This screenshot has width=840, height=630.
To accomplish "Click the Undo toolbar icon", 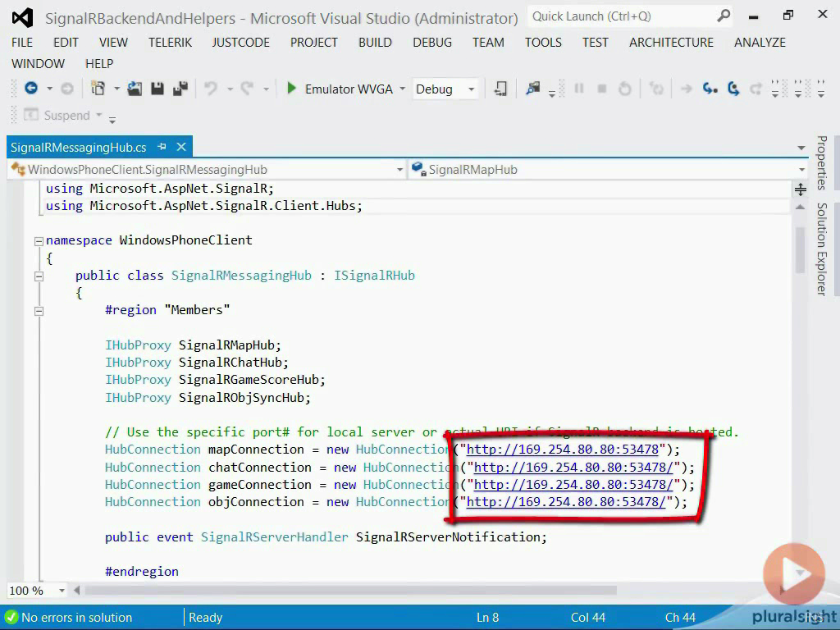I will point(211,89).
